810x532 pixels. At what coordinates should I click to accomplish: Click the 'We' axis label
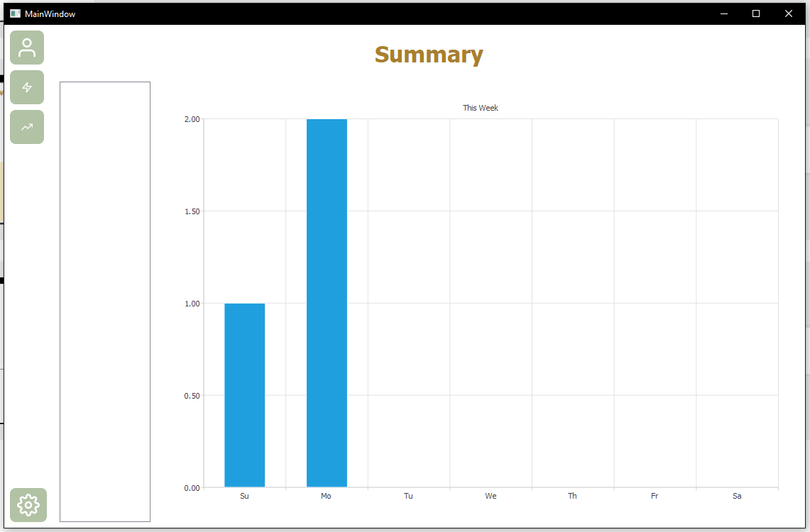tap(491, 496)
